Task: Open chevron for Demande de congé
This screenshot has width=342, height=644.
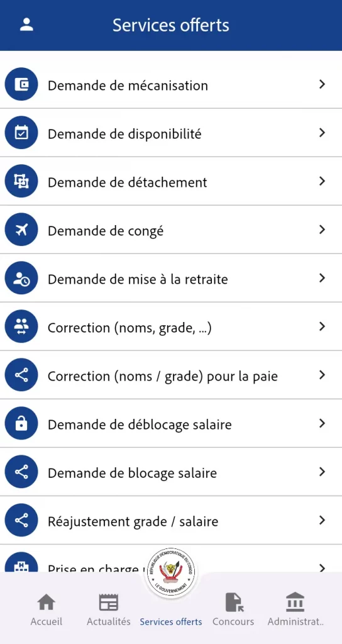Action: [x=323, y=230]
